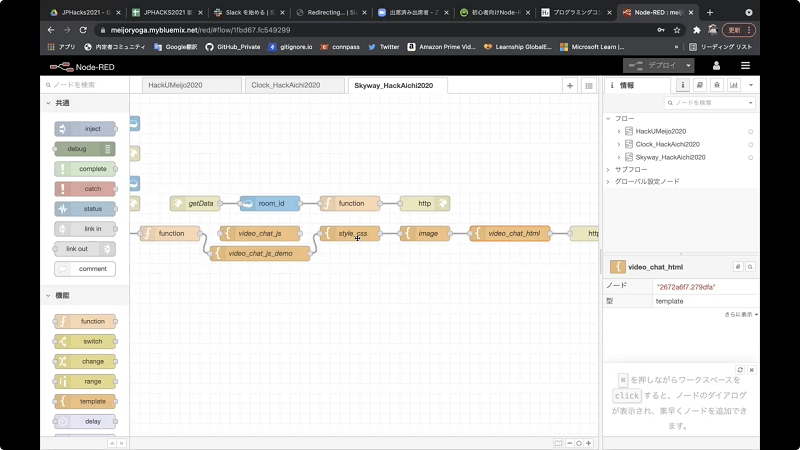Open the help book sidebar tab

(699, 86)
